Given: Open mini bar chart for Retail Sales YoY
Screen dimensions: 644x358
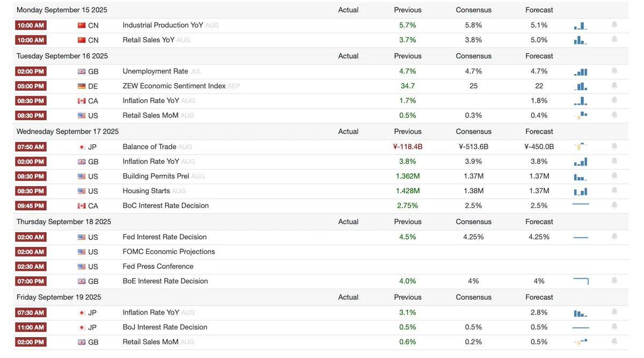Looking at the screenshot, I should click(x=581, y=40).
